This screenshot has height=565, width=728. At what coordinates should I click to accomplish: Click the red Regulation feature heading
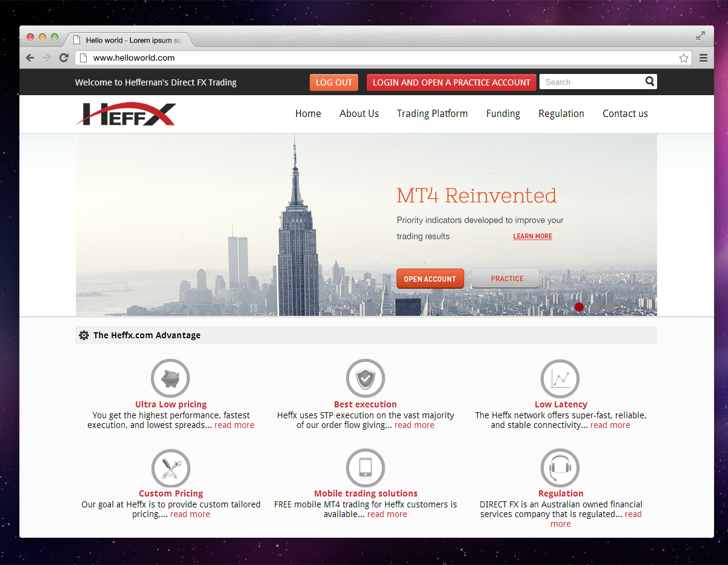click(561, 493)
